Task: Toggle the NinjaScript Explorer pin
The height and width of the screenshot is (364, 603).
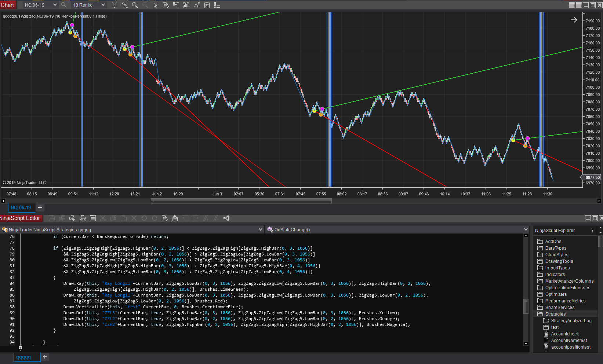Action: 592,230
